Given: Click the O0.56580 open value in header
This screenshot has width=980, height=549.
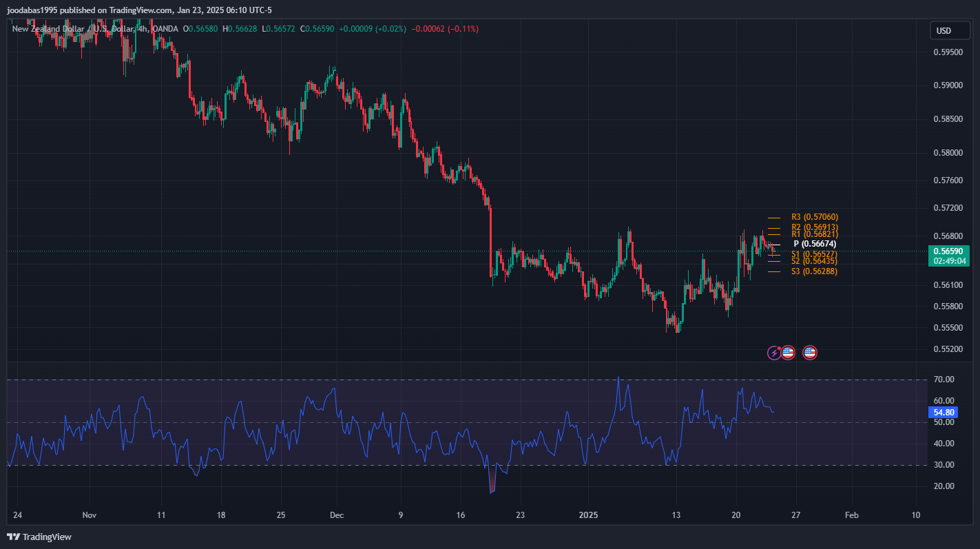Looking at the screenshot, I should (x=200, y=29).
